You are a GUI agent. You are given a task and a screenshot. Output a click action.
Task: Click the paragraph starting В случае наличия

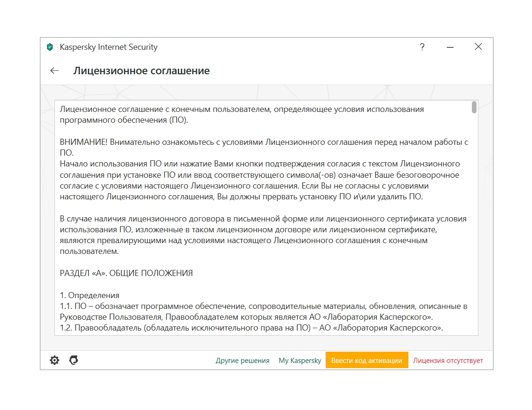tap(263, 235)
